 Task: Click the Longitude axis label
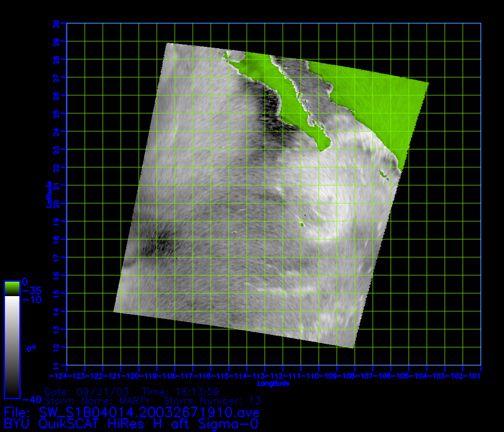[x=273, y=383]
